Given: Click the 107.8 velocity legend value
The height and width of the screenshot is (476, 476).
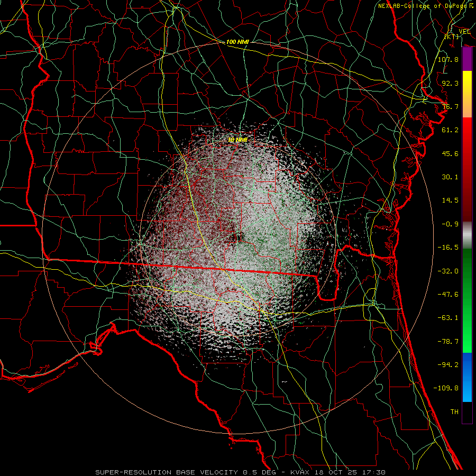Looking at the screenshot, I should [x=448, y=59].
